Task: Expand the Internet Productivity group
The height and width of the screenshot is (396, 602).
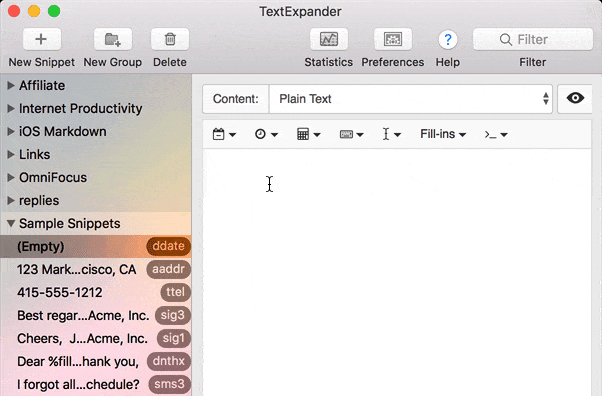Action: click(x=11, y=109)
